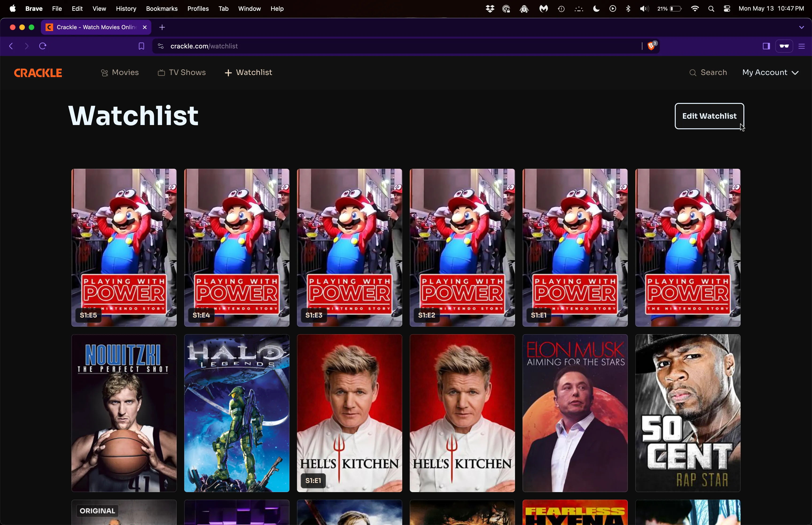Viewport: 812px width, 525px height.
Task: Toggle Do Not Disturb moon icon
Action: click(596, 9)
